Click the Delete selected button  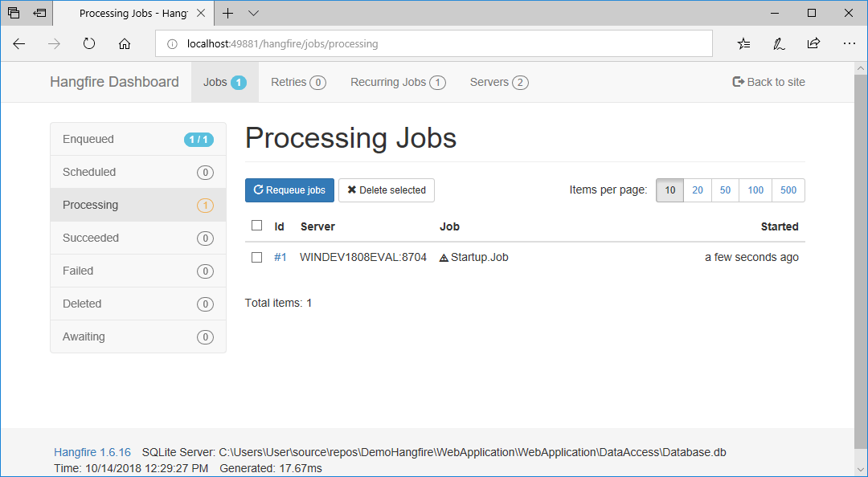pos(387,190)
